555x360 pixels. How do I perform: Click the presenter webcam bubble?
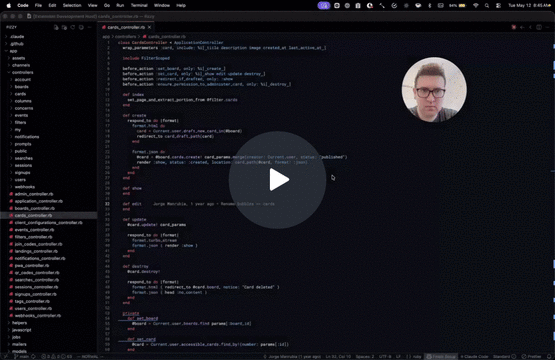point(434,90)
